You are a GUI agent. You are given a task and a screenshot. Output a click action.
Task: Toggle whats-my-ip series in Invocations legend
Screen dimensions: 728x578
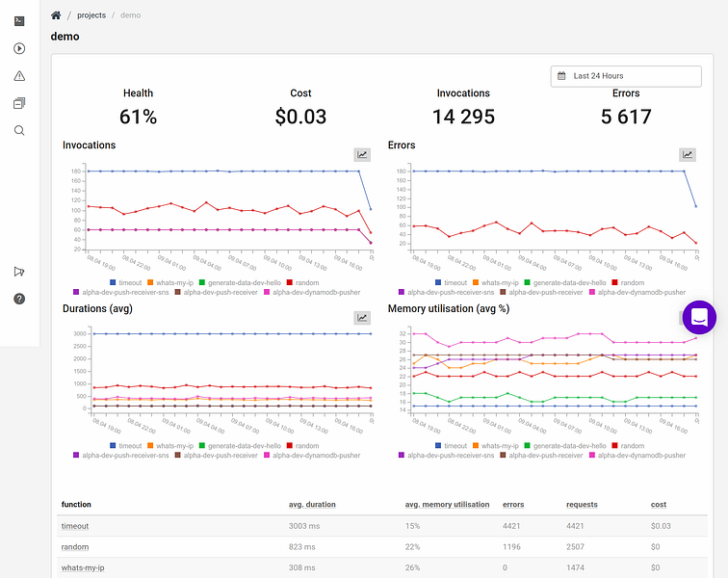click(170, 282)
